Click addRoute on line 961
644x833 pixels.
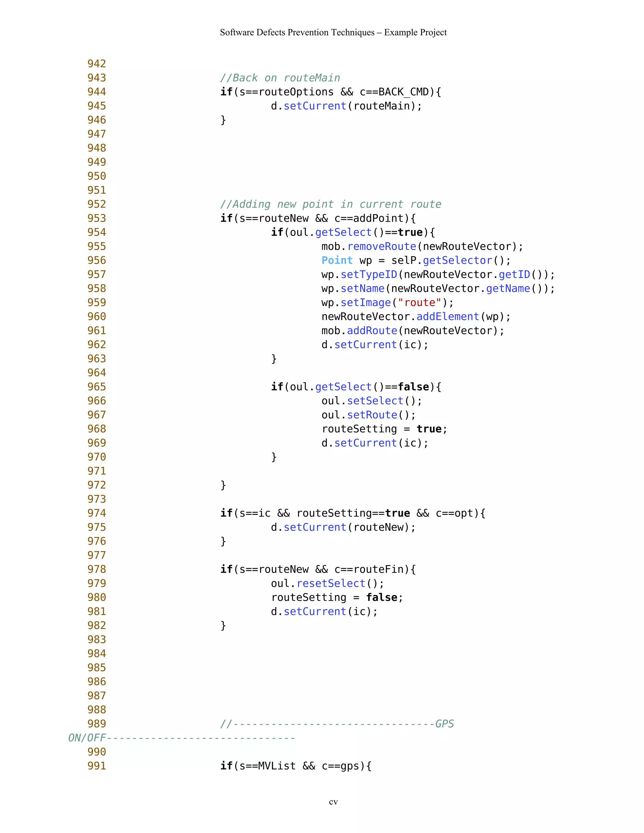click(372, 331)
